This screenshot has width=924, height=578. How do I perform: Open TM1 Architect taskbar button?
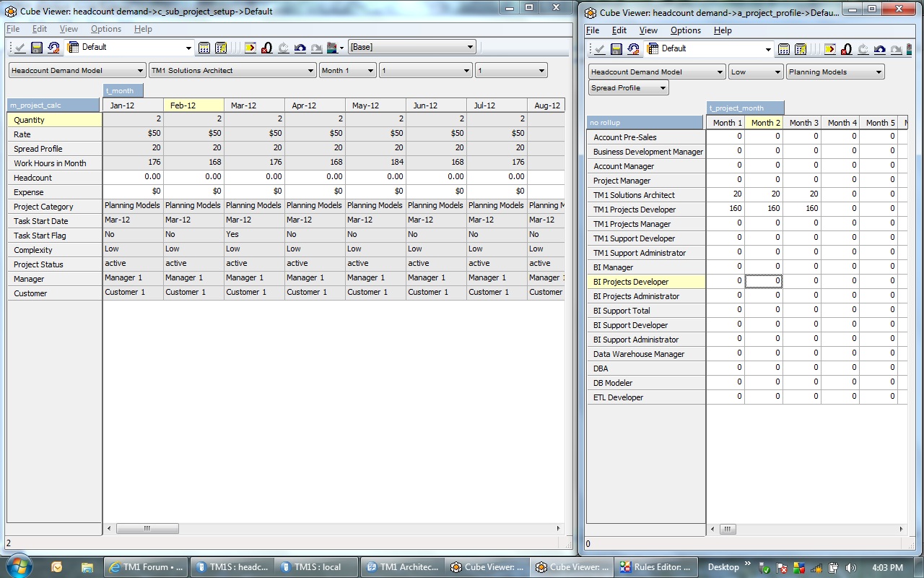tap(403, 567)
